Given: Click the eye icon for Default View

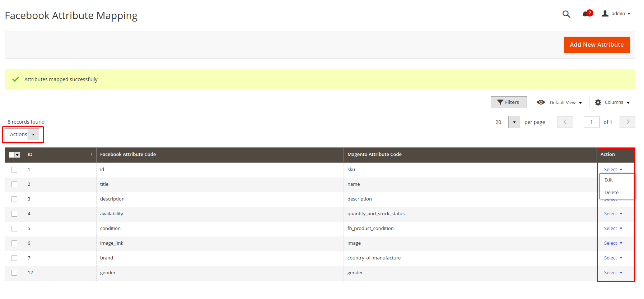Looking at the screenshot, I should (541, 102).
